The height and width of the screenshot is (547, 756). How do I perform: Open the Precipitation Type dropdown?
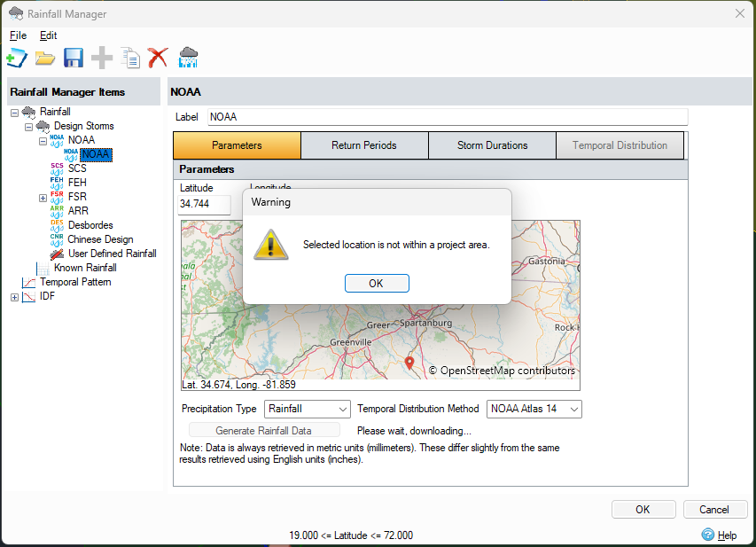click(x=344, y=409)
